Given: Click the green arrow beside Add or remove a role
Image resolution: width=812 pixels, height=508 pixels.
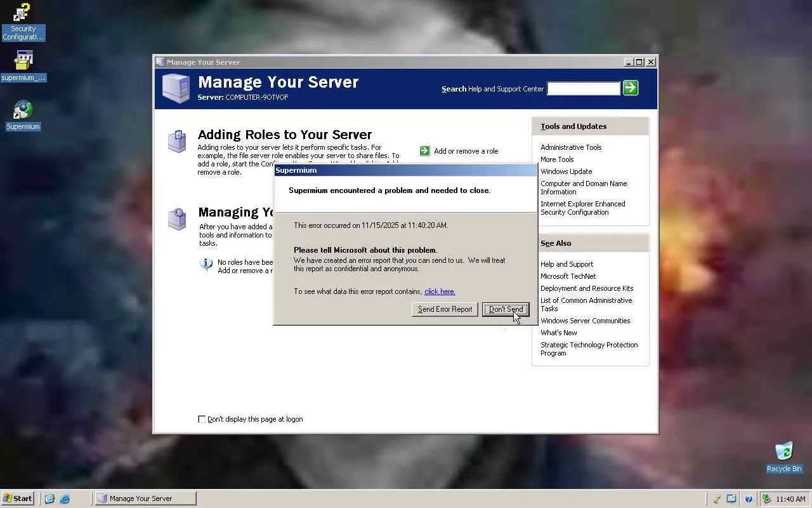Looking at the screenshot, I should 425,151.
